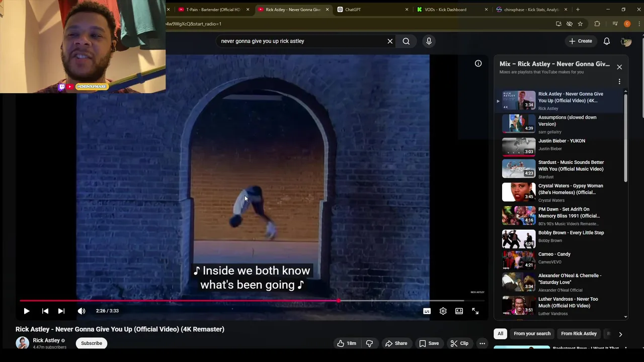The image size is (644, 362).
Task: Switch to the ChatGPT tab
Action: [371, 10]
